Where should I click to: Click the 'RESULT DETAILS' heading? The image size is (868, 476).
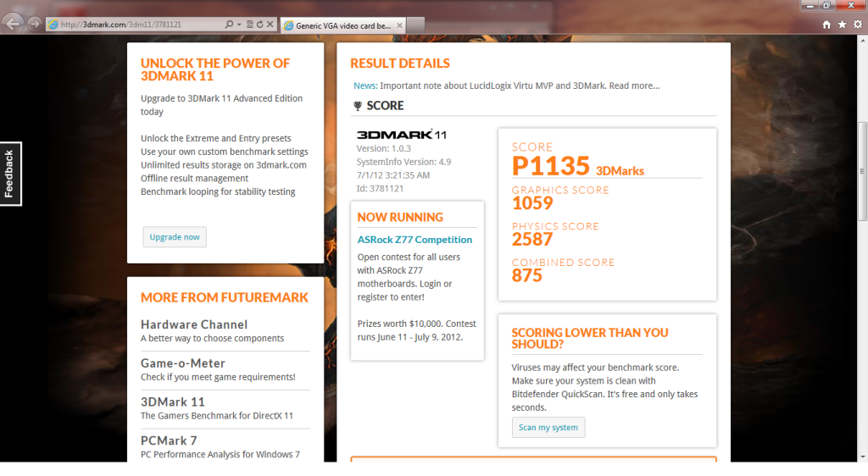click(400, 64)
